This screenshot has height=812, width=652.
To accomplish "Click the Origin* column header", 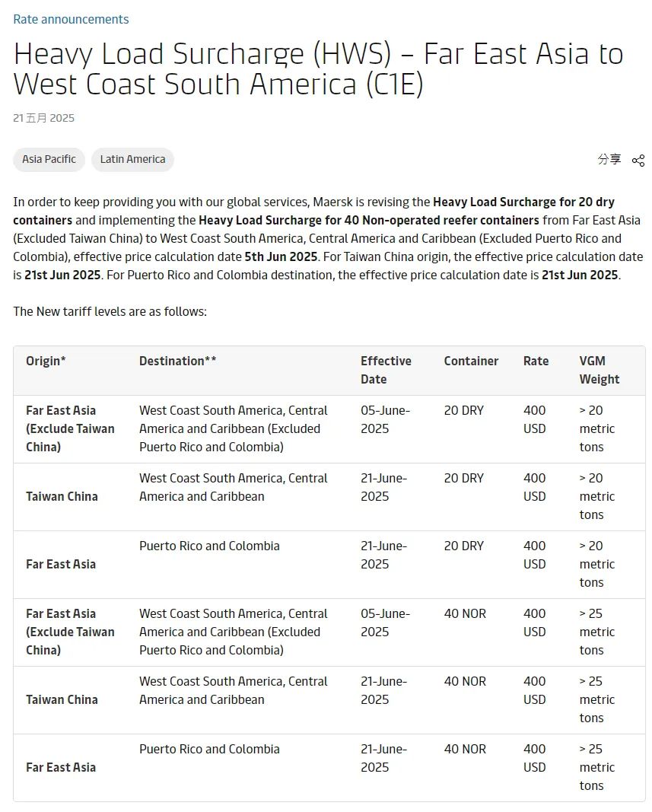I will pyautogui.click(x=46, y=361).
